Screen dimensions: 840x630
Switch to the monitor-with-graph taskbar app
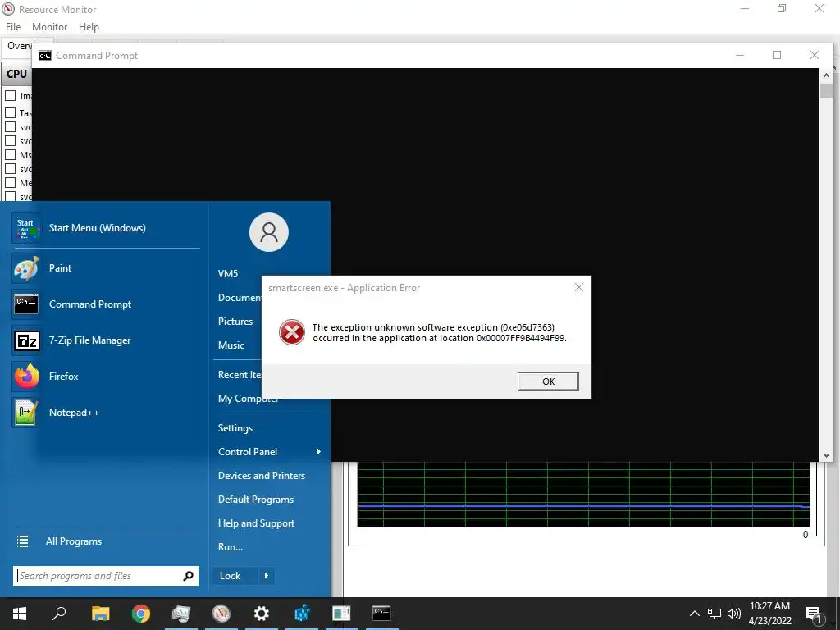click(181, 614)
